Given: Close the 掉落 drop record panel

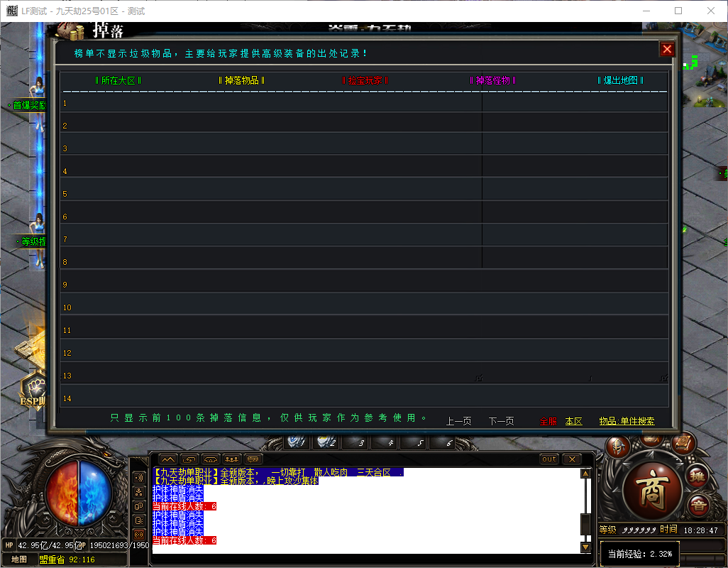Looking at the screenshot, I should click(667, 49).
